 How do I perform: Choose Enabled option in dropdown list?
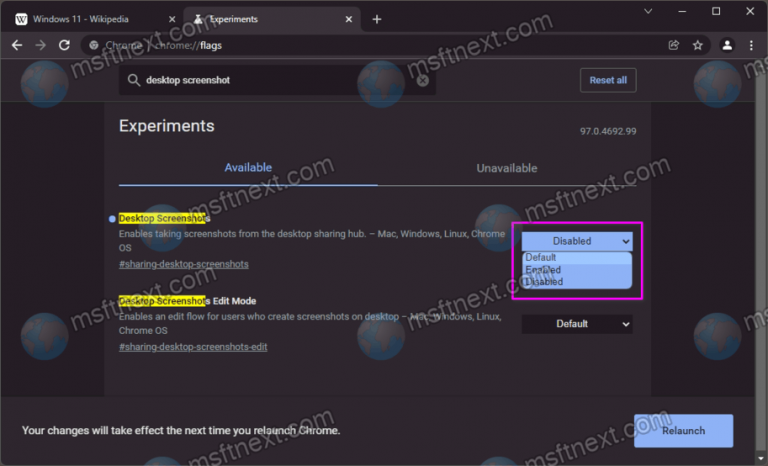577,270
